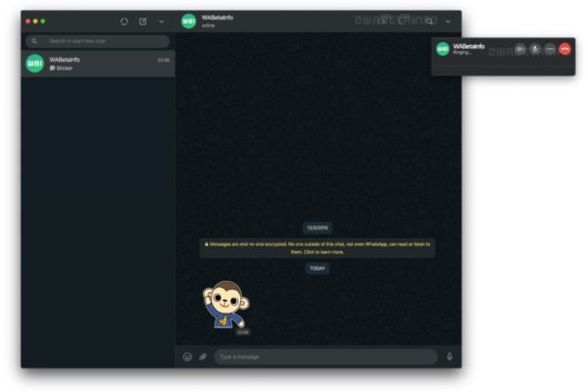Open WABetaInfo chat in the chat list
The height and width of the screenshot is (392, 588).
98,64
